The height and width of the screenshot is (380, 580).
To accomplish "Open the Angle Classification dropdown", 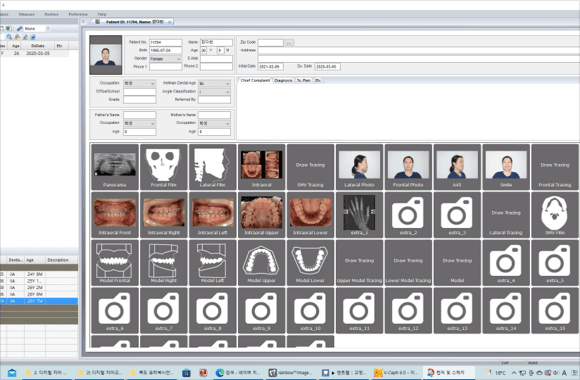I will [x=214, y=92].
